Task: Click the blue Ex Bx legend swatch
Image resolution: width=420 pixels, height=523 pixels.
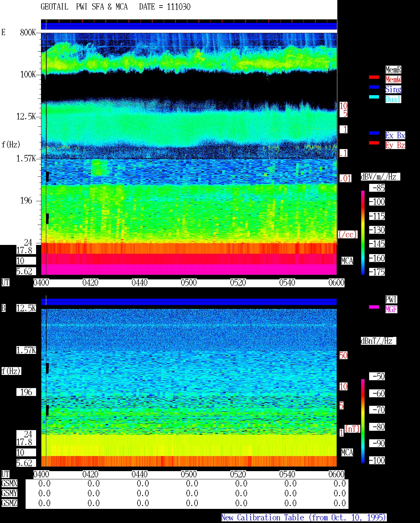Action: click(374, 133)
